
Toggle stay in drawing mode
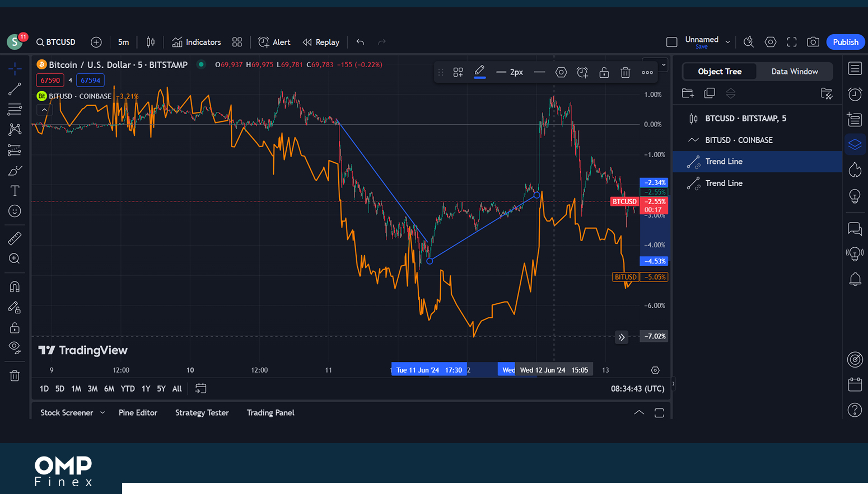[15, 307]
